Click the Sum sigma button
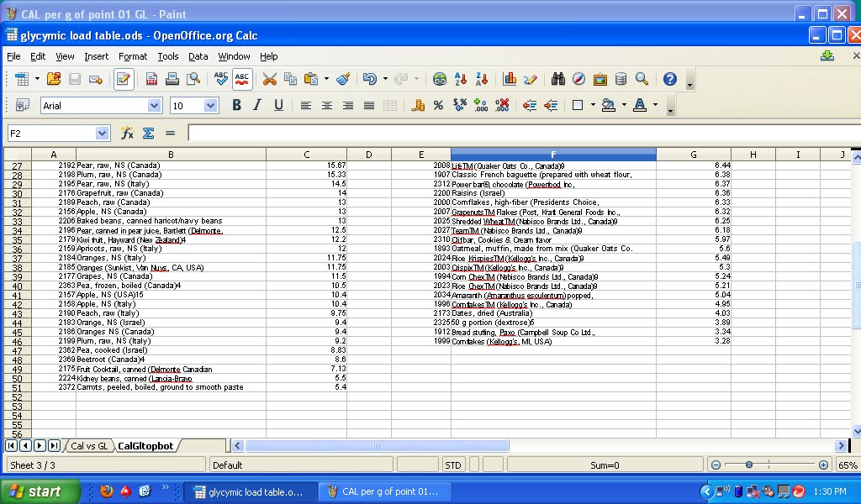 tap(148, 134)
